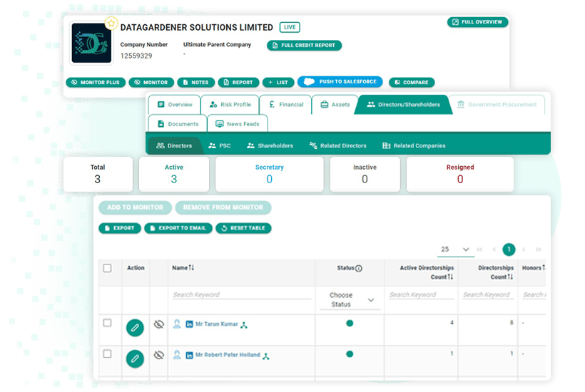The width and height of the screenshot is (585, 392).
Task: Sort table by Name column
Action: coord(183,268)
